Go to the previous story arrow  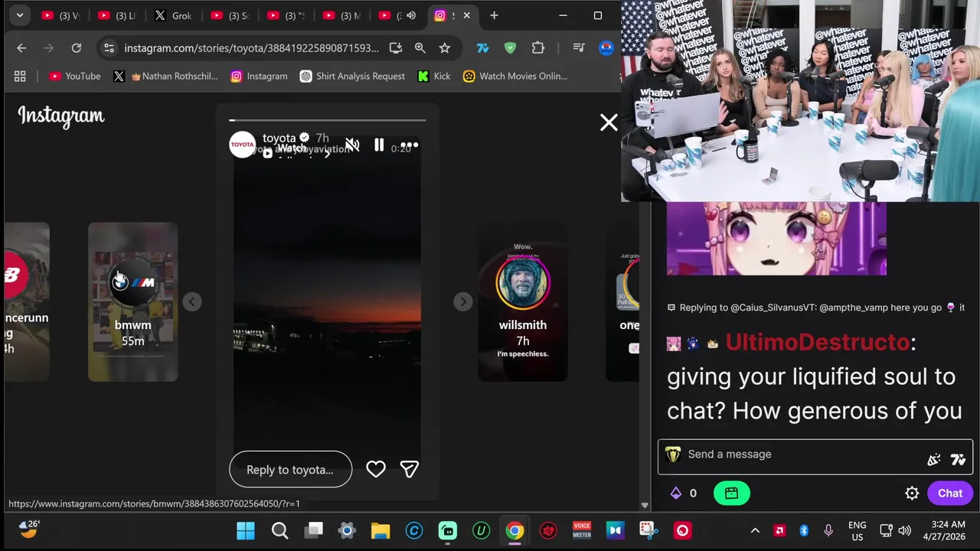point(192,302)
